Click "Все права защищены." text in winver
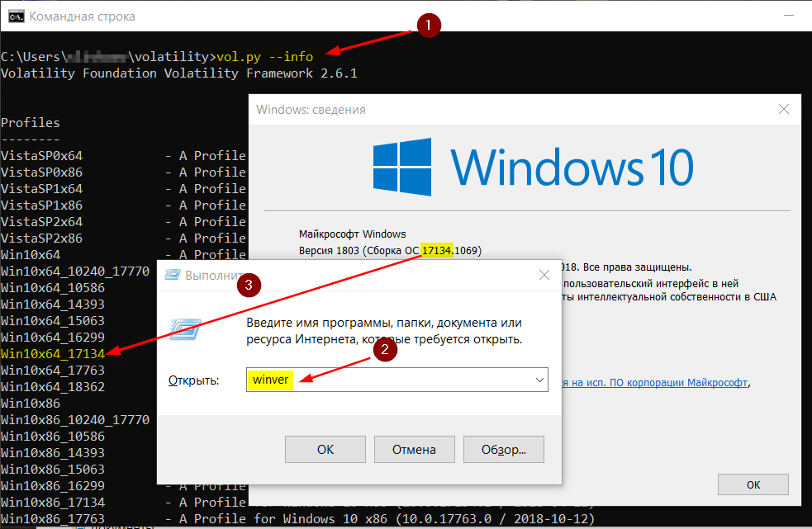Image resolution: width=812 pixels, height=529 pixels. (x=638, y=267)
